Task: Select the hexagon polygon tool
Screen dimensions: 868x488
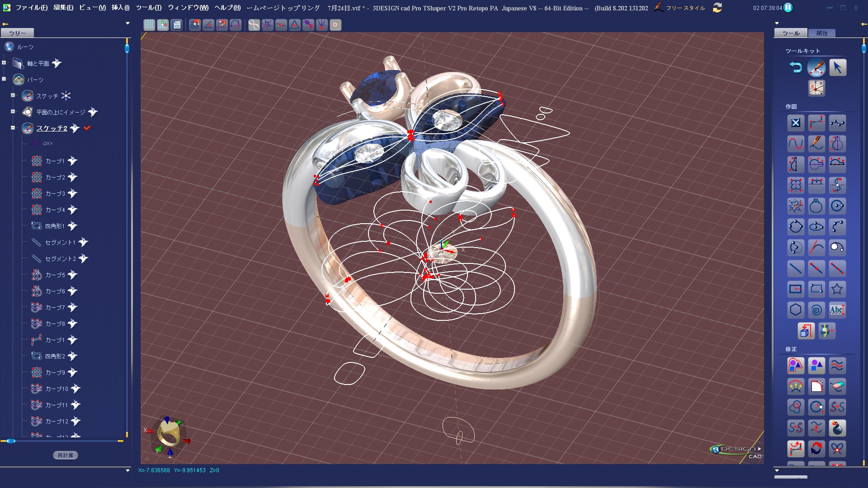Action: point(796,310)
